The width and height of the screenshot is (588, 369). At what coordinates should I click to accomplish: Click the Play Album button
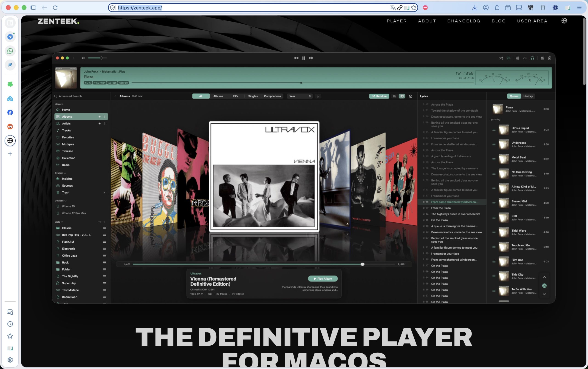point(323,278)
